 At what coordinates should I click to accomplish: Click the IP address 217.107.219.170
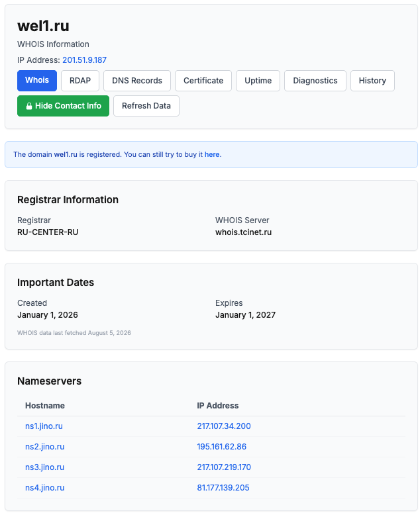224,467
